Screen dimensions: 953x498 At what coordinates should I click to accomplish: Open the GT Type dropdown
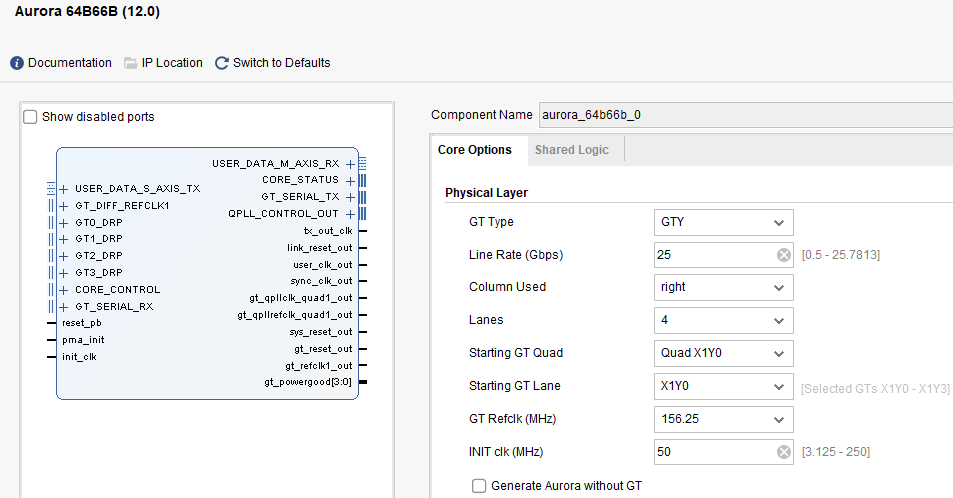click(x=723, y=222)
